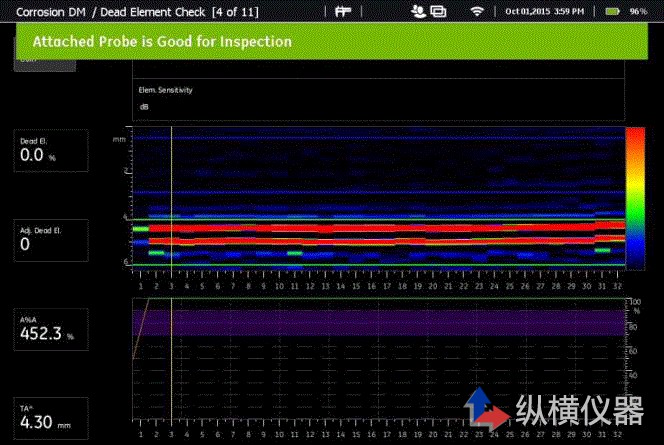664x445 pixels.
Task: Select the lower green gate line near 6 mm
Action: click(379, 265)
